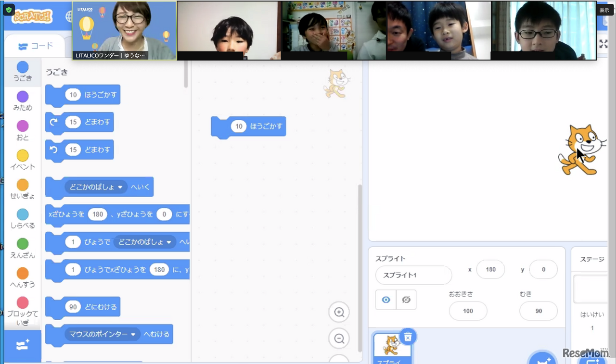Click the zoom in magnifier icon

(339, 313)
